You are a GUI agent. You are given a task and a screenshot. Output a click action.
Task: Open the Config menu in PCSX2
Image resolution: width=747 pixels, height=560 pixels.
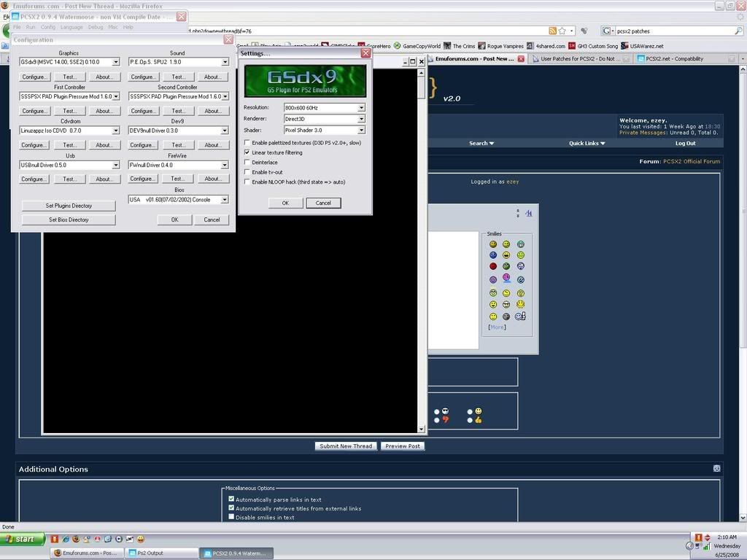pos(47,27)
